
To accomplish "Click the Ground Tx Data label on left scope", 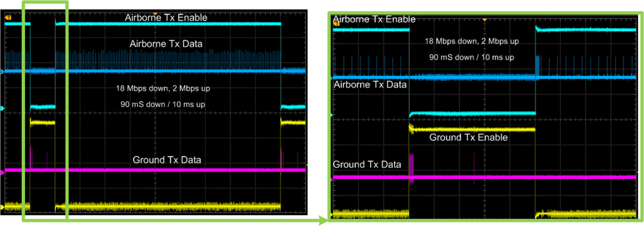I will pyautogui.click(x=167, y=160).
